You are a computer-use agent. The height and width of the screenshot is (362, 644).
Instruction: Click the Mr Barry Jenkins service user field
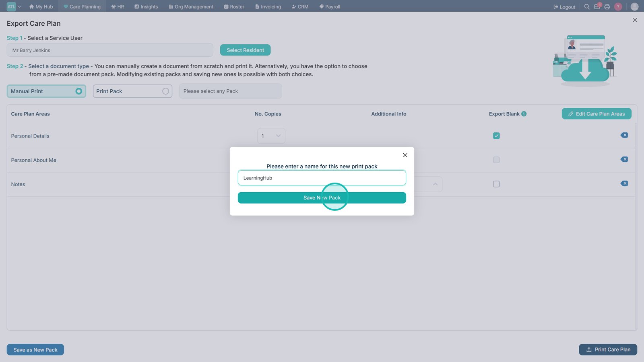(110, 50)
